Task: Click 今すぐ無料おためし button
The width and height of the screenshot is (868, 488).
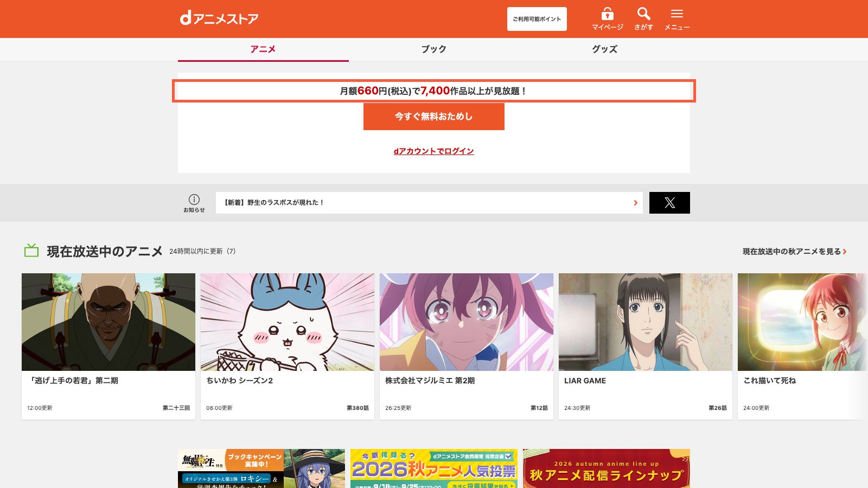Action: point(434,117)
